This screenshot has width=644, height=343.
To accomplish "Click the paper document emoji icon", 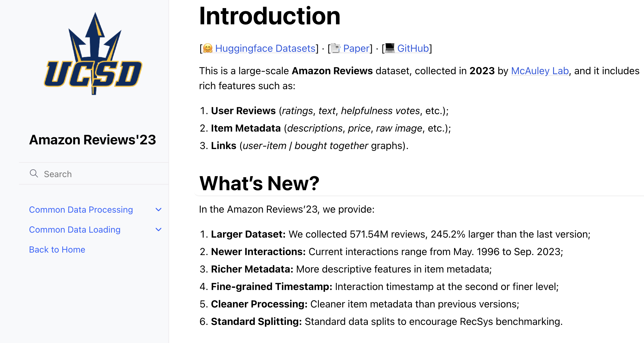I will tap(335, 48).
